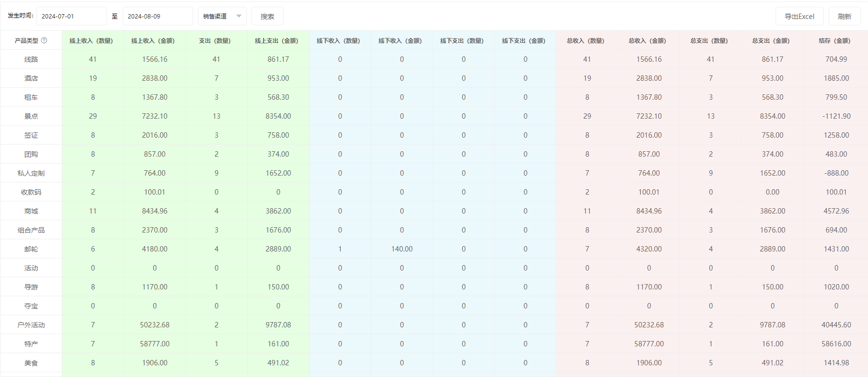Click the 户外活动 row label
This screenshot has width=868, height=377.
point(31,325)
